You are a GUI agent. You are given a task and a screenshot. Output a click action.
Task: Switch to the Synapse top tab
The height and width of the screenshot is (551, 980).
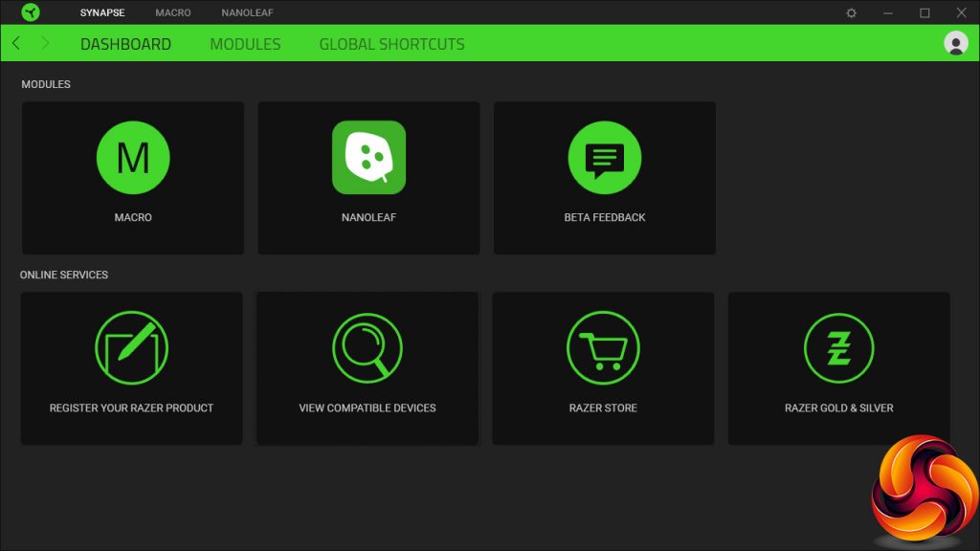click(x=102, y=12)
